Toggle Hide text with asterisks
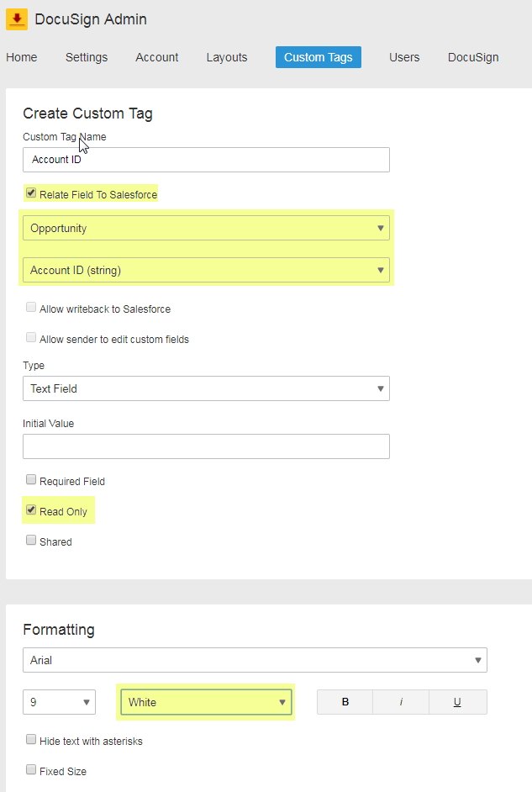This screenshot has width=532, height=792. click(31, 739)
